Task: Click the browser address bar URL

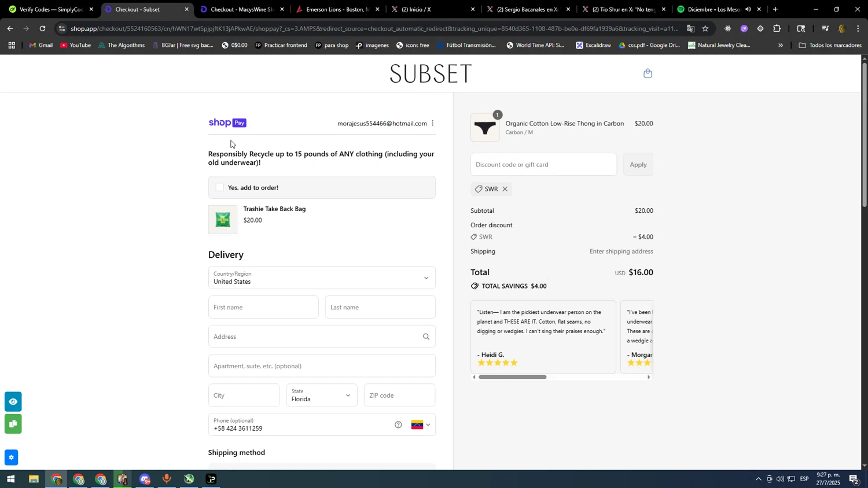Action: click(374, 28)
